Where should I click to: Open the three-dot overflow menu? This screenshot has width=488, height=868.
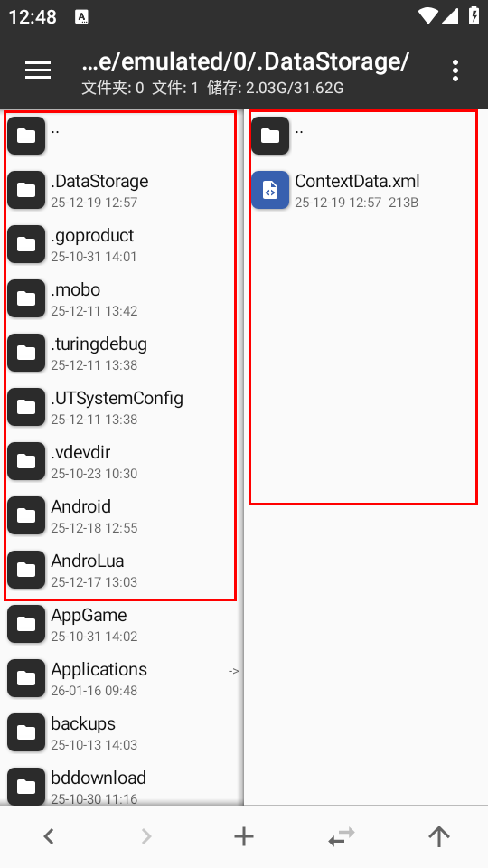[x=455, y=71]
